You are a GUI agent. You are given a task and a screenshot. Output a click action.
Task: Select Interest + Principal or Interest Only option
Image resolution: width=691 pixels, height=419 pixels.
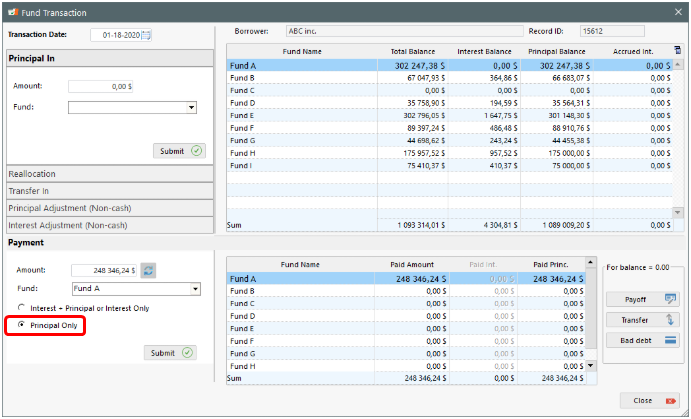pyautogui.click(x=21, y=308)
